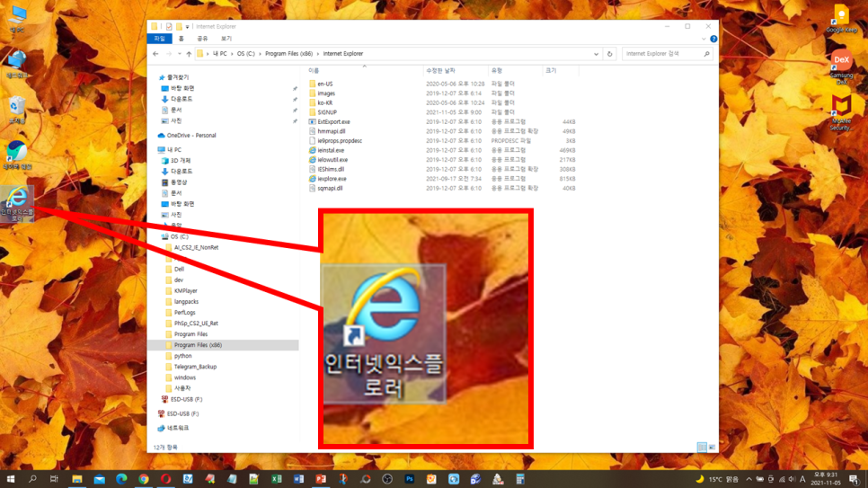
Task: Open the quick access toolbar customize dropdown
Action: [187, 27]
